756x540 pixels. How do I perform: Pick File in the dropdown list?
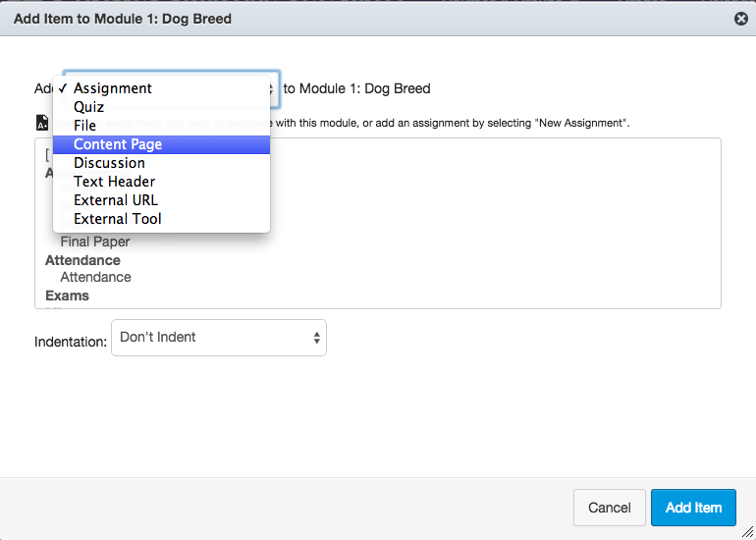click(84, 126)
